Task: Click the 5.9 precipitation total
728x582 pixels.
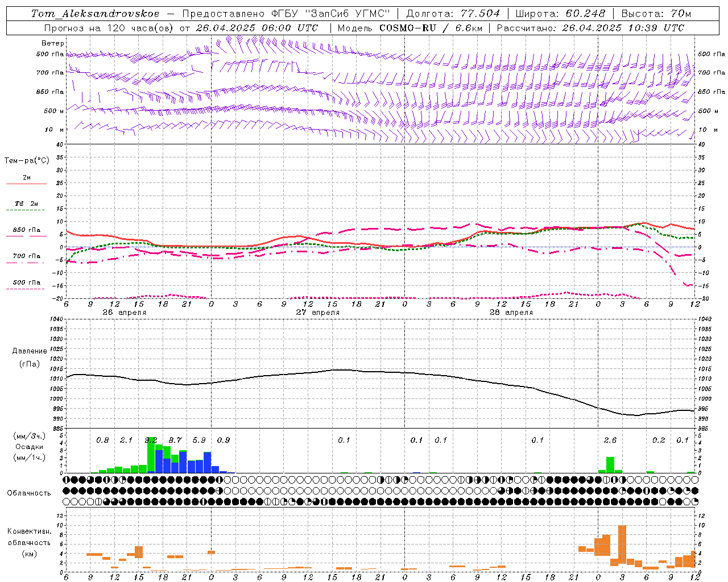Action: (x=199, y=440)
